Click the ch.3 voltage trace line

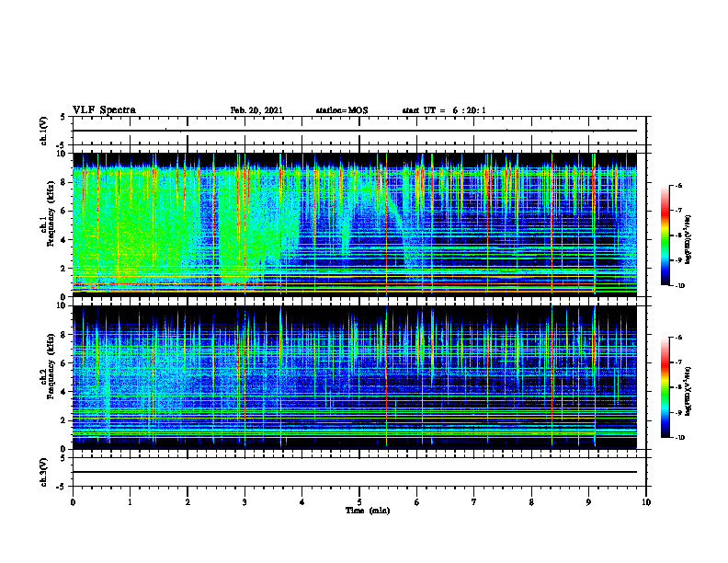[x=355, y=472]
